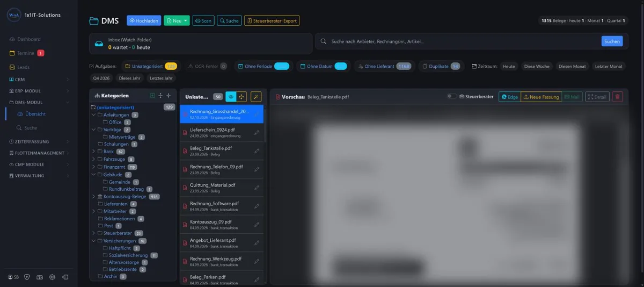The height and width of the screenshot is (287, 644).
Task: Click the document list vertical scrollbar
Action: (265, 124)
